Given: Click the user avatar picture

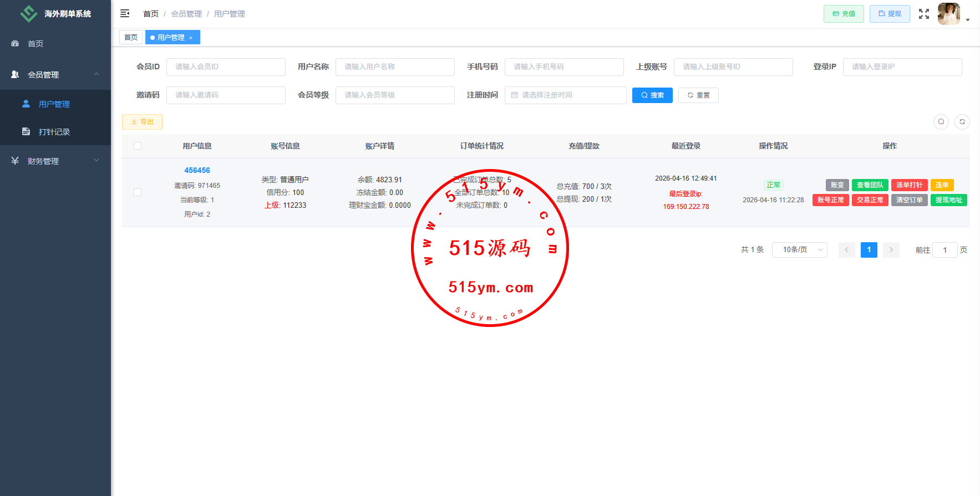Looking at the screenshot, I should (x=948, y=14).
